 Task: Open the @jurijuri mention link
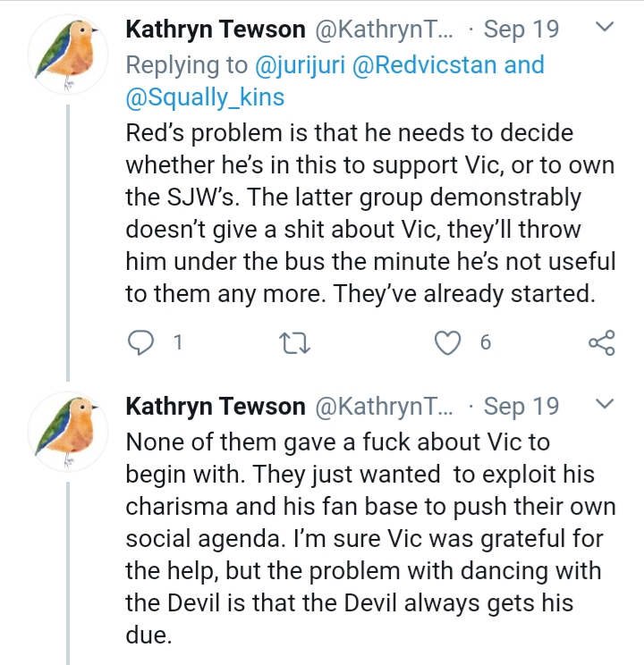300,65
